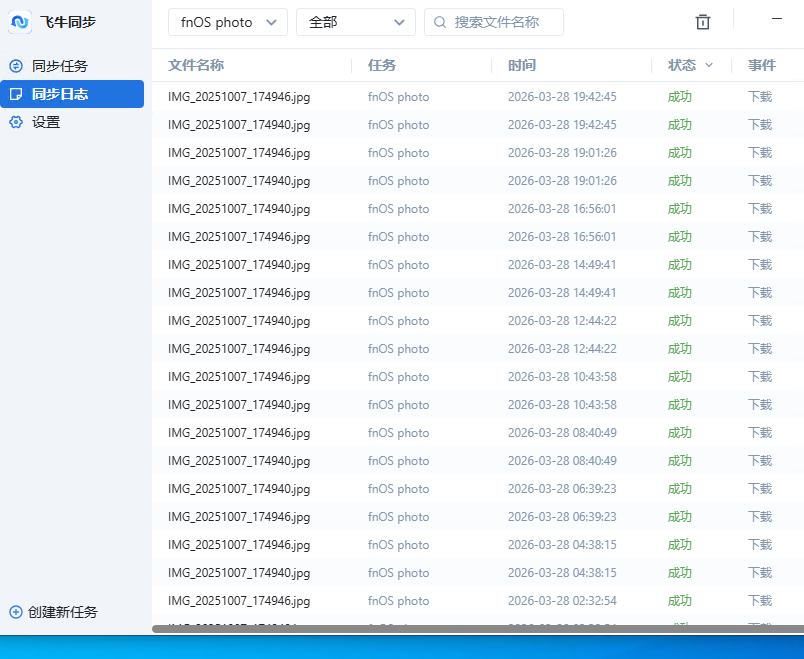Click IMG_20251007_174946.jpg at 12:44:22
Screen dimensions: 804x659
[239, 349]
